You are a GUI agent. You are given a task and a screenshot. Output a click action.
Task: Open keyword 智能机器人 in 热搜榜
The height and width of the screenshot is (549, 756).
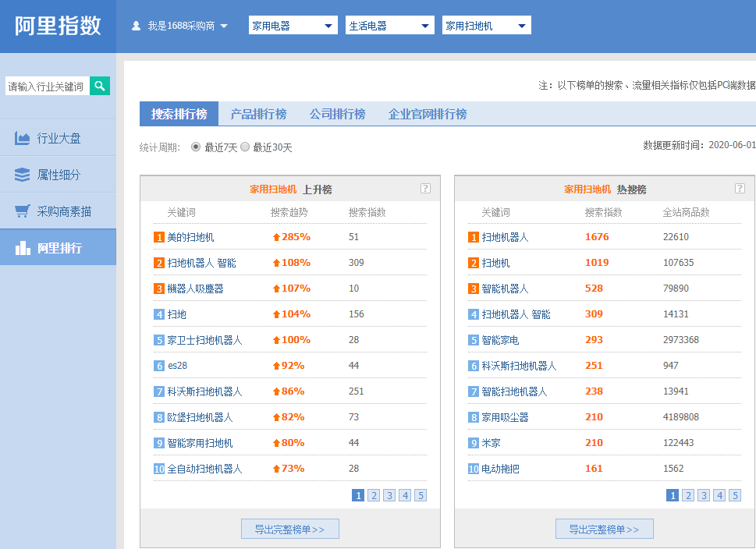505,289
